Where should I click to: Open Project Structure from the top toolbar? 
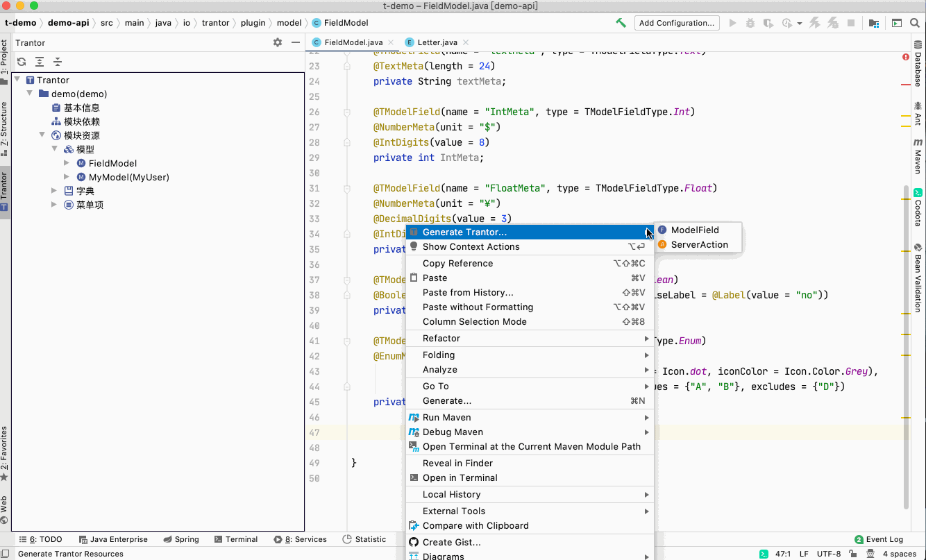[874, 23]
